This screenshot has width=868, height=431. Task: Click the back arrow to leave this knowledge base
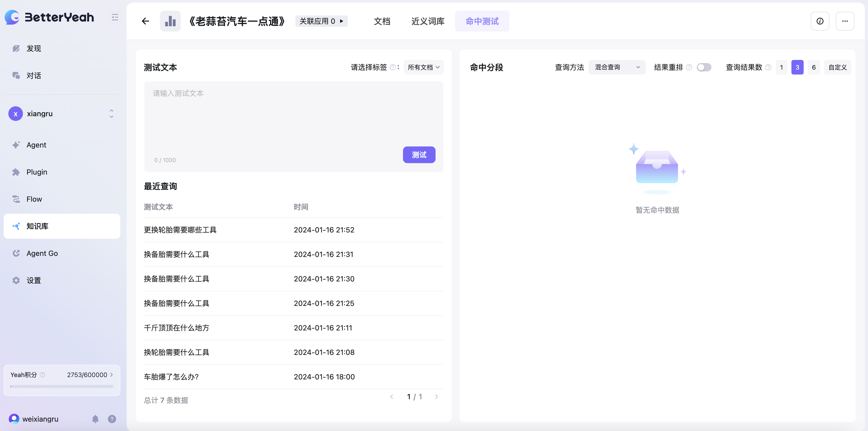point(145,21)
